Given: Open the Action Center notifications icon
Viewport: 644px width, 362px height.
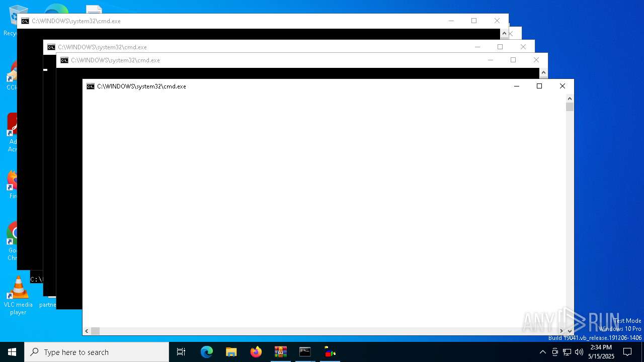Looking at the screenshot, I should pos(627,352).
